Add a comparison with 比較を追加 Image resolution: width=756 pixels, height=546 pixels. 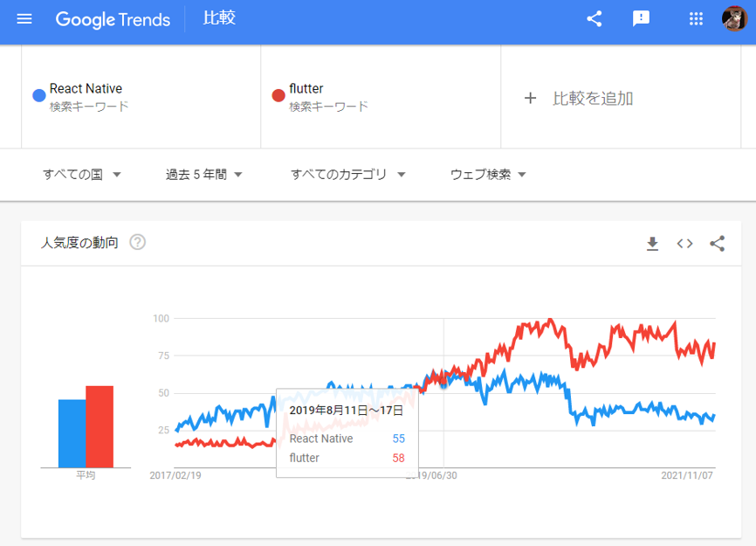[x=593, y=99]
